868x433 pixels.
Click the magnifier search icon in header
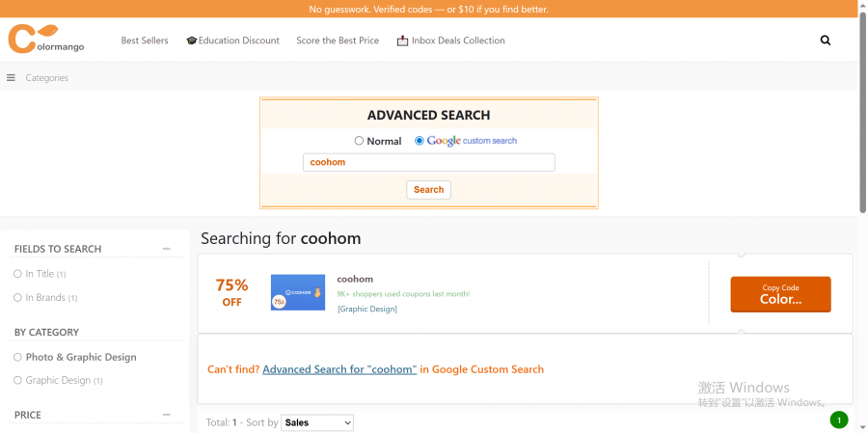(x=826, y=41)
